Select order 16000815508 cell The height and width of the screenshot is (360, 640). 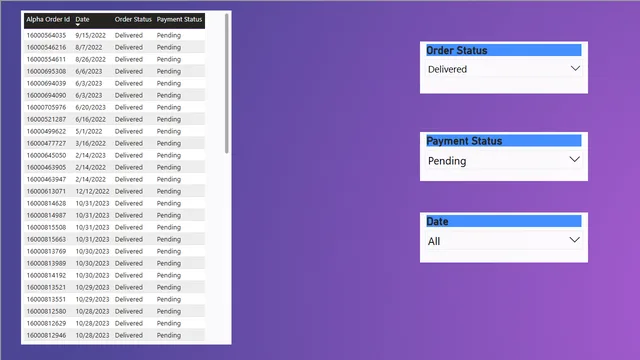coord(46,227)
